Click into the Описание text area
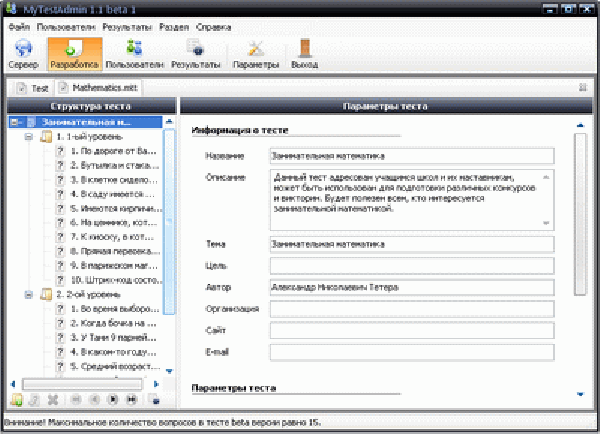The image size is (600, 434). pos(412,200)
